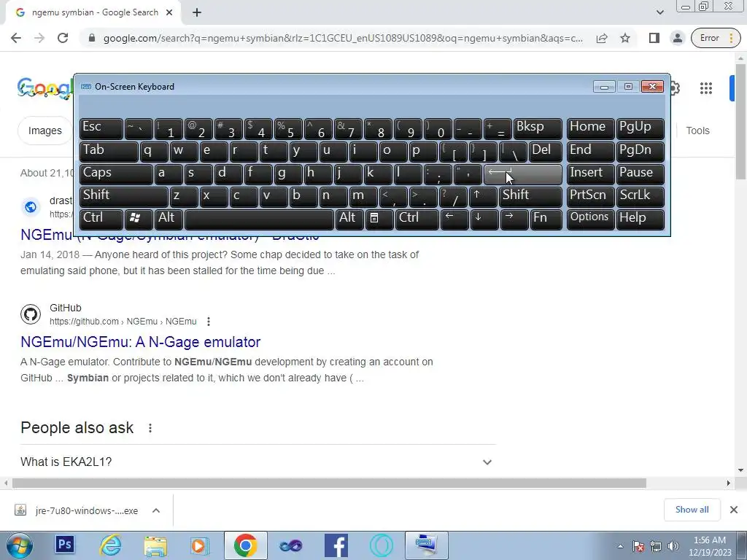
Task: Open Chrome side panel
Action: point(654,38)
